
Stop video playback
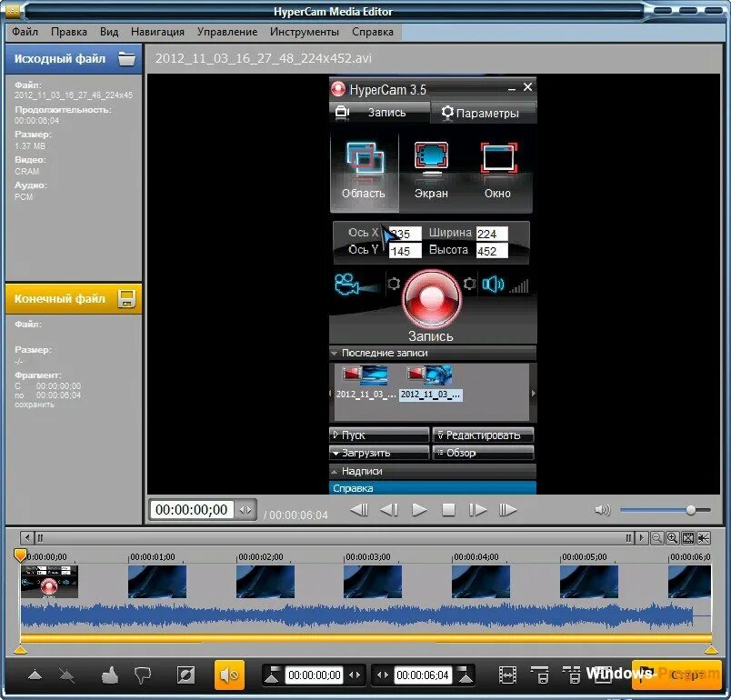[x=448, y=510]
